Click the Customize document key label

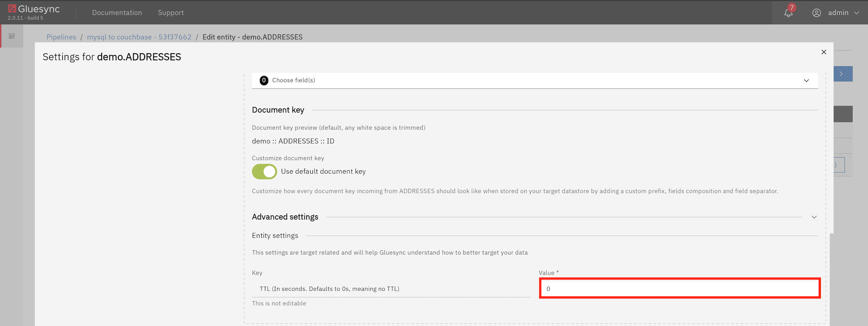pos(288,158)
